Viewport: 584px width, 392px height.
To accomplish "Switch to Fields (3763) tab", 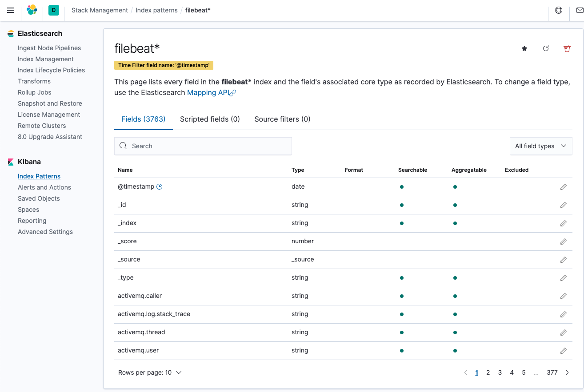I will [143, 119].
